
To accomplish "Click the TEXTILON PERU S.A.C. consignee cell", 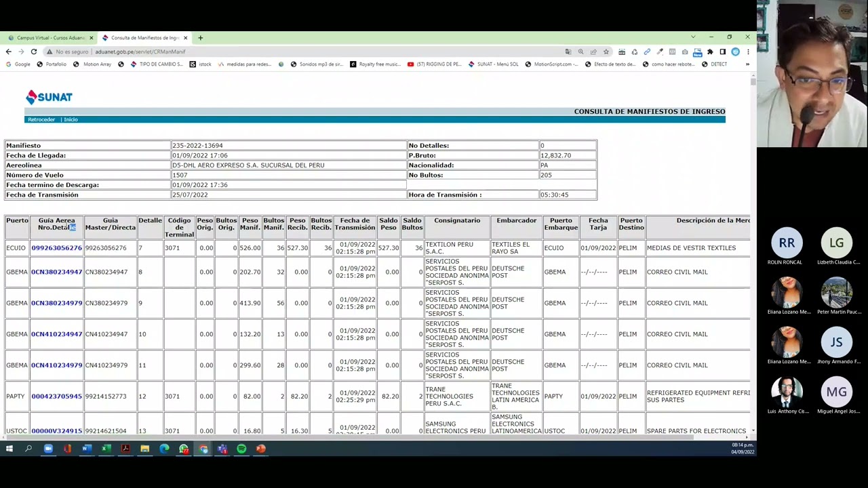I will tap(456, 248).
